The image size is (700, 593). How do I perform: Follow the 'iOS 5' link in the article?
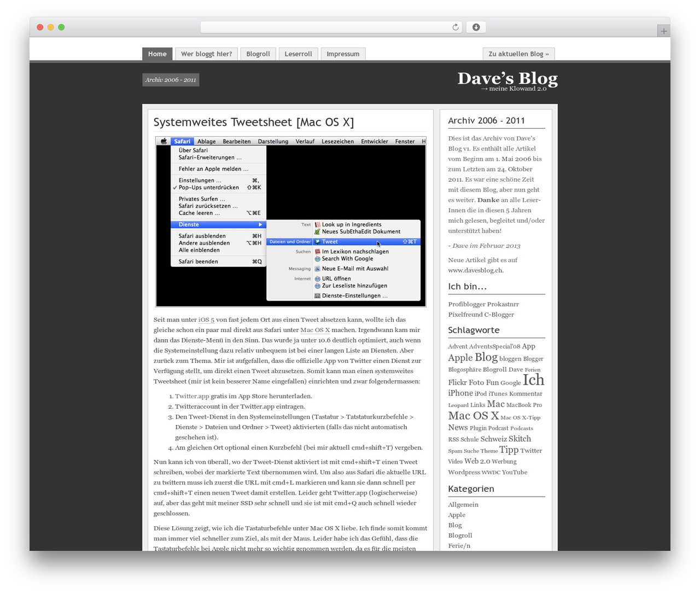[x=206, y=319]
